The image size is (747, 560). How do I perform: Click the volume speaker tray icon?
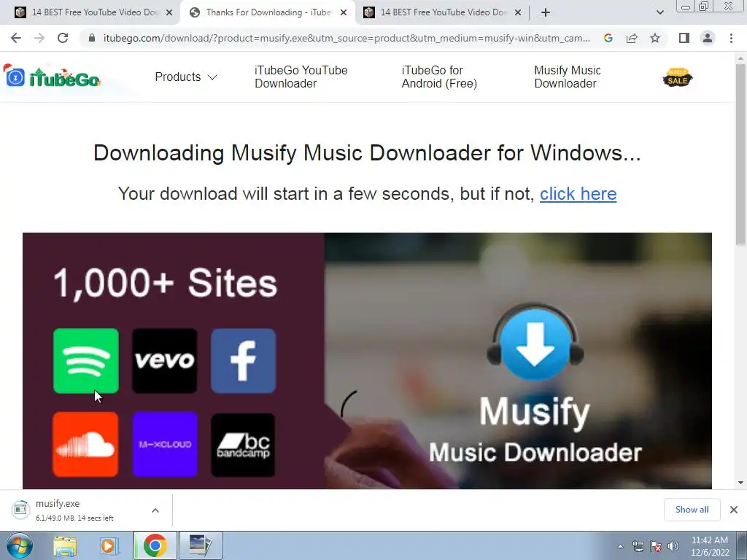point(673,546)
